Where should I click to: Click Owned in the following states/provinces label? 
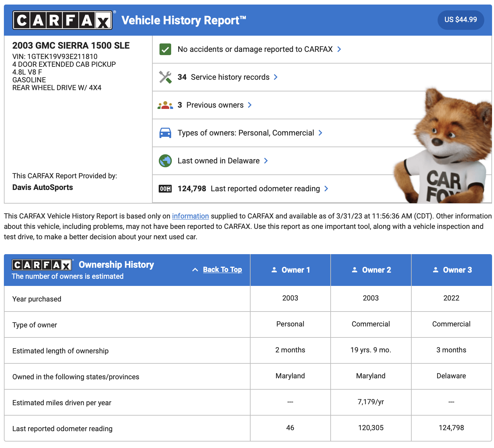76,377
